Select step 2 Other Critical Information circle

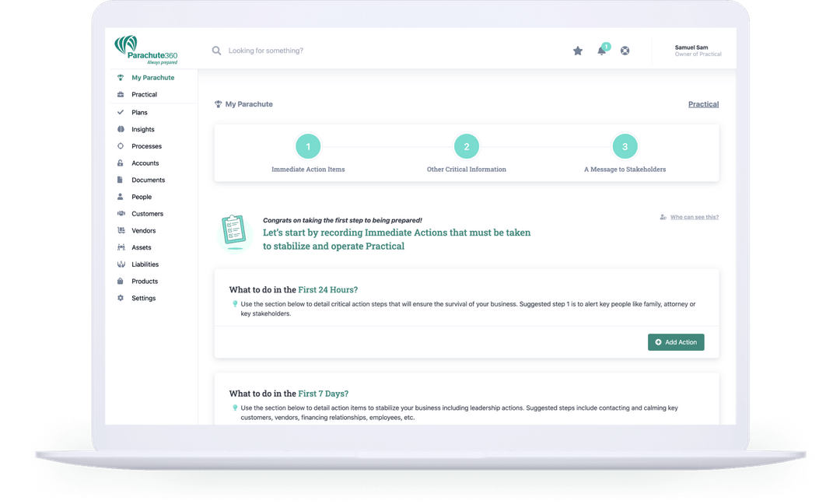pos(467,146)
